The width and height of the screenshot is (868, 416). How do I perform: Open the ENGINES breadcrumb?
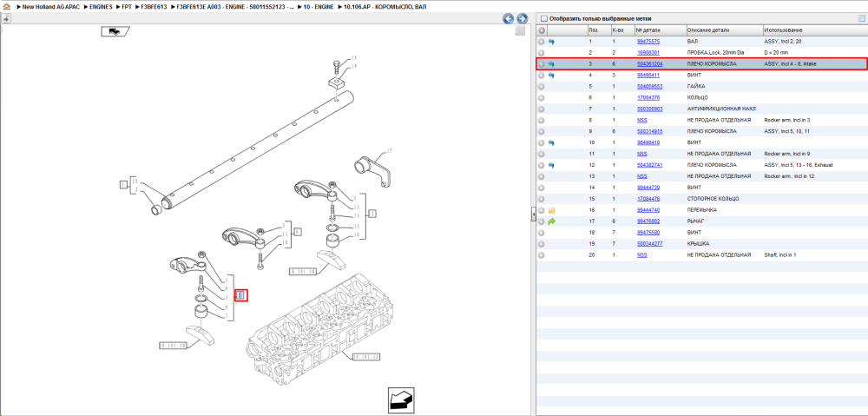(x=100, y=6)
